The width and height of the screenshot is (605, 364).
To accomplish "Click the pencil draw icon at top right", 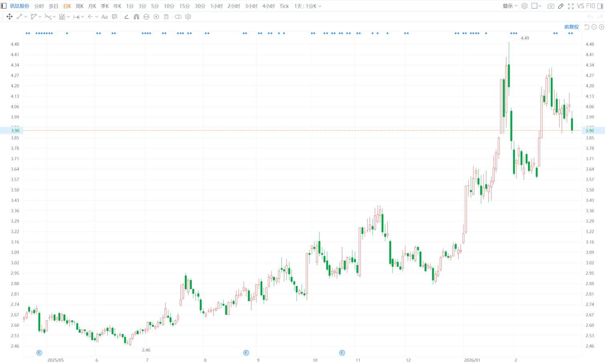I will pos(561,6).
